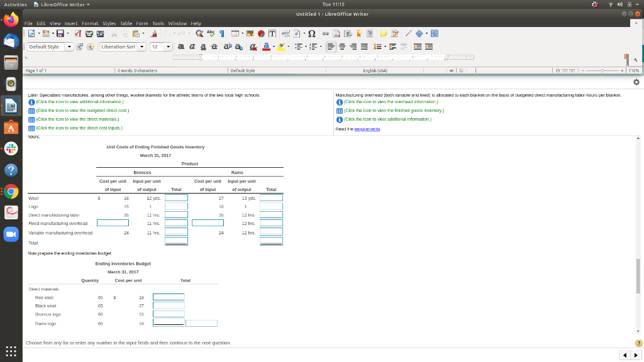Image resolution: width=644 pixels, height=362 pixels.
Task: Insert Chart icon in toolbar
Action: click(261, 34)
